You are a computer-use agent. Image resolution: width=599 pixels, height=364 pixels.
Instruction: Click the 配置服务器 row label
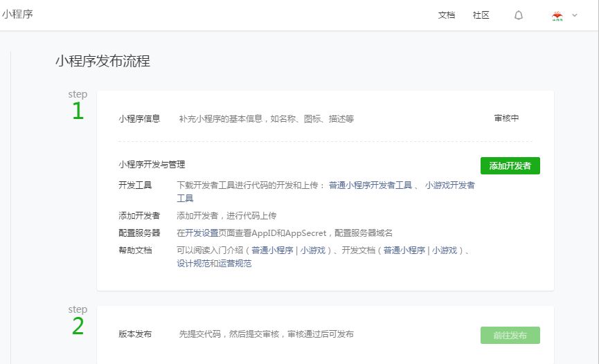pyautogui.click(x=139, y=233)
